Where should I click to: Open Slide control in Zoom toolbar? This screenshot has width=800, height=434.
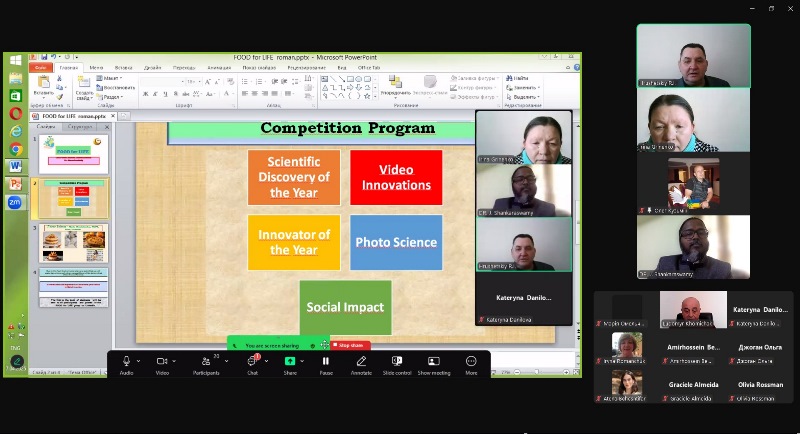click(397, 365)
